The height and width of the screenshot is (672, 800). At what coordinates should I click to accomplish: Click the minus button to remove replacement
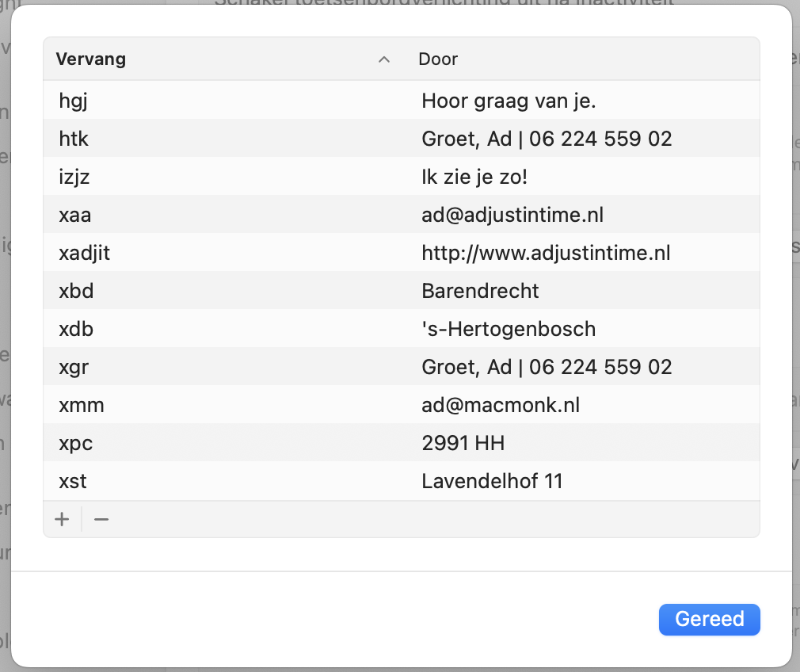click(101, 520)
